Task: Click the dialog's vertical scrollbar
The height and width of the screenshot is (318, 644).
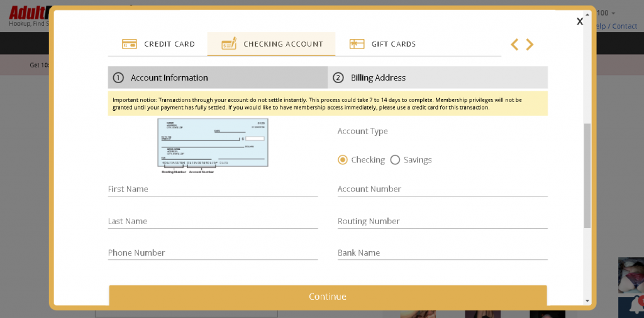Action: tap(587, 175)
